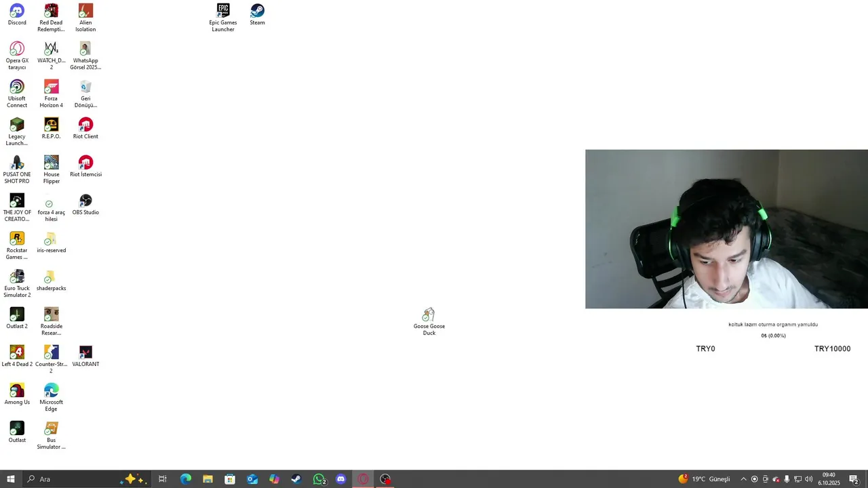This screenshot has width=868, height=488.
Task: Select the Alien Isolation desktop icon
Action: (x=85, y=18)
